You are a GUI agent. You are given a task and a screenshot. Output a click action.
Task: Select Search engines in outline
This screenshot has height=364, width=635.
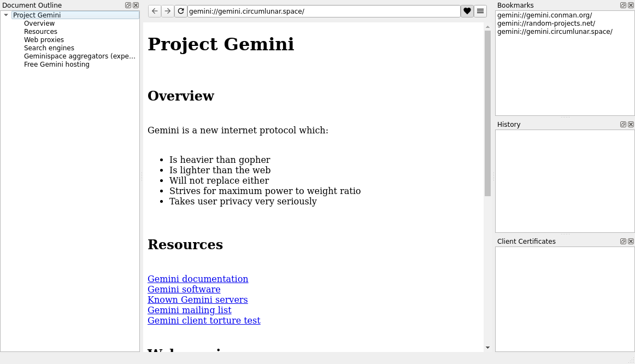click(49, 48)
